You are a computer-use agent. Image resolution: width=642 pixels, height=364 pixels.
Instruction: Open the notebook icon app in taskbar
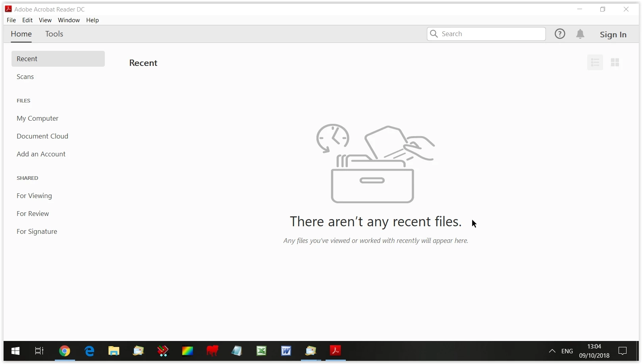pos(237,351)
